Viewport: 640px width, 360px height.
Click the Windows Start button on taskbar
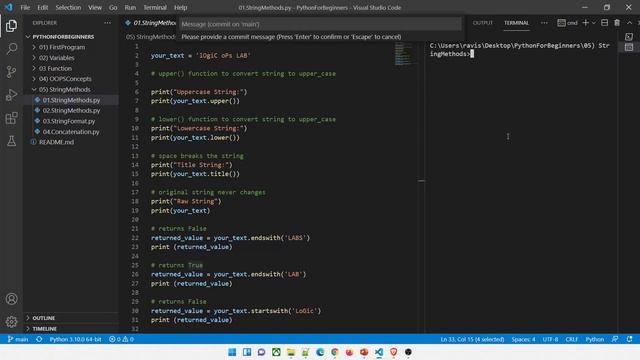coord(232,352)
